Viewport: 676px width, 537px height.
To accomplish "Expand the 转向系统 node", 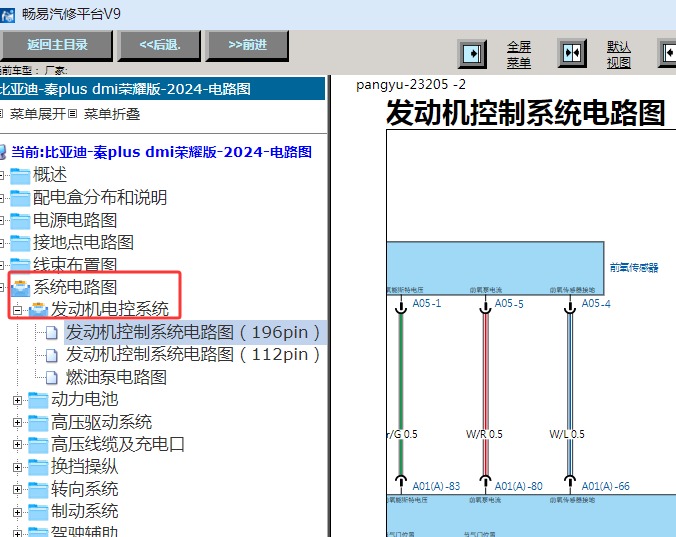I will (x=17, y=490).
